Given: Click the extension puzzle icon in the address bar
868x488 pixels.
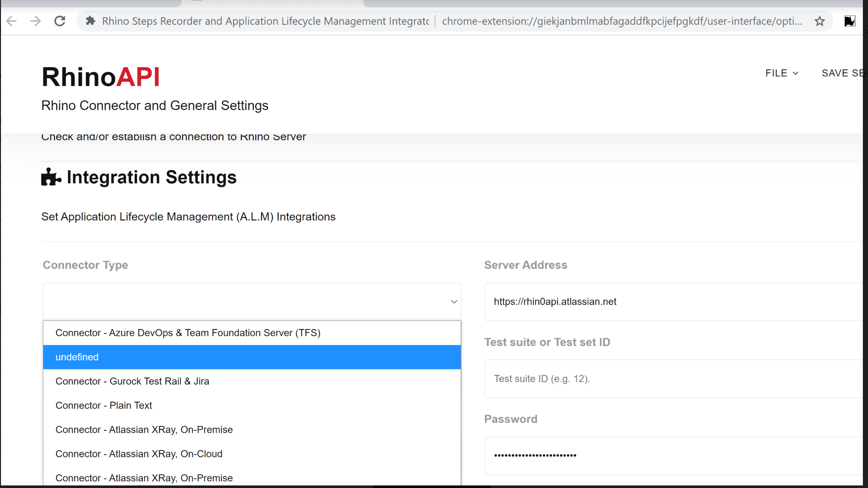Looking at the screenshot, I should click(x=91, y=21).
